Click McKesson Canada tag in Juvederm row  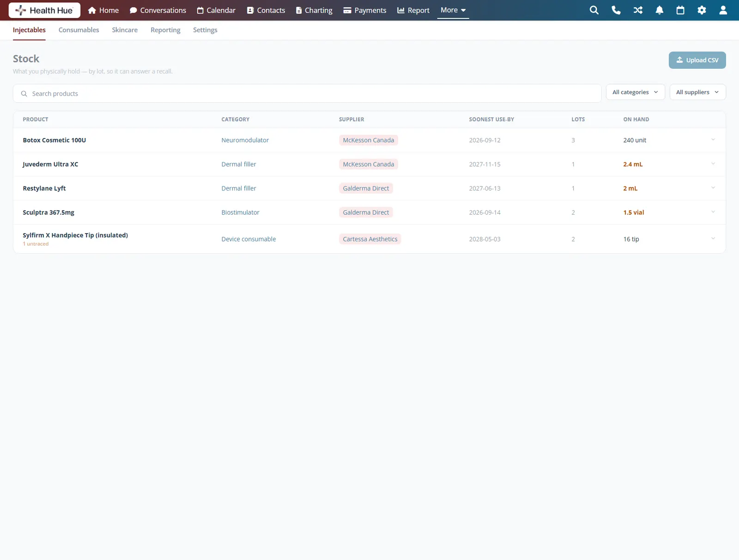click(368, 164)
